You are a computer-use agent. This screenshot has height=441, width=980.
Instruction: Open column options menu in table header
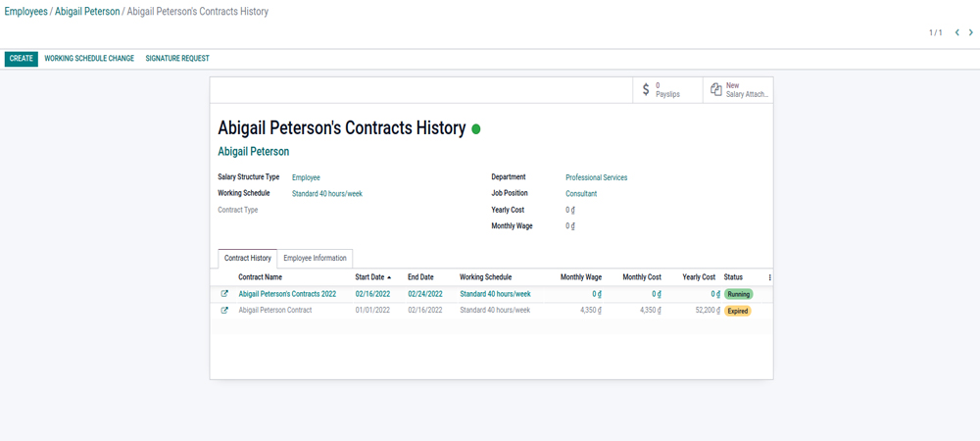[769, 277]
